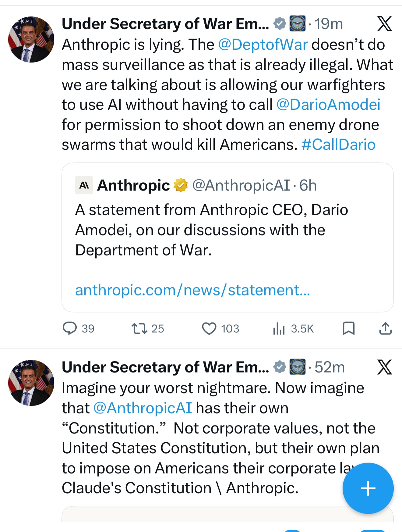
Task: Open the @AnthropicAI mention in second post
Action: coord(143,408)
